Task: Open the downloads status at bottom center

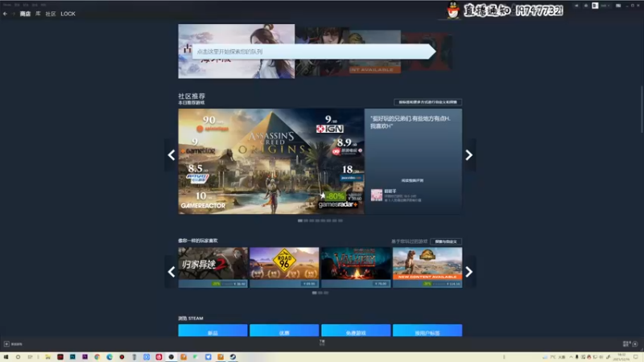Action: pyautogui.click(x=322, y=343)
